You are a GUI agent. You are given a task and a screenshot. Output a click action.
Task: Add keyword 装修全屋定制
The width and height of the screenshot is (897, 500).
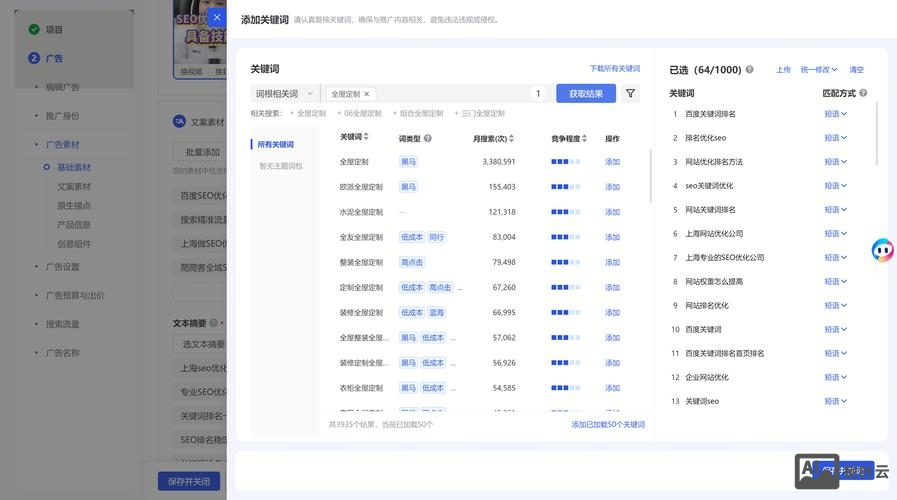(612, 313)
